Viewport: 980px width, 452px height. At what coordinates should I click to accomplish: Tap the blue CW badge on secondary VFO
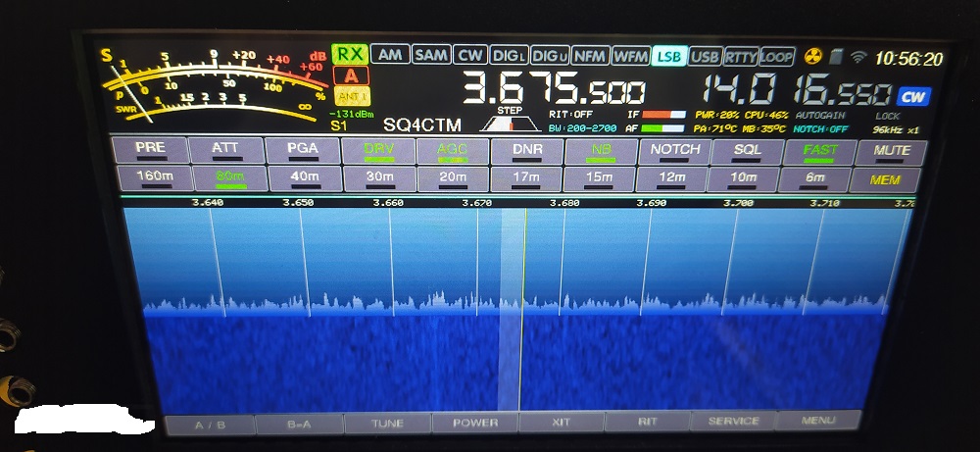[913, 96]
